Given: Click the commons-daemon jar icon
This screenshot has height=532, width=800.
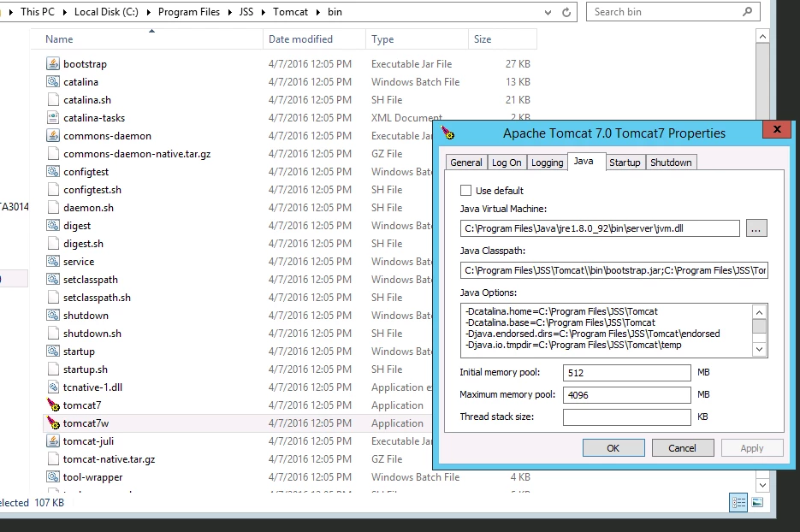Looking at the screenshot, I should tap(53, 136).
